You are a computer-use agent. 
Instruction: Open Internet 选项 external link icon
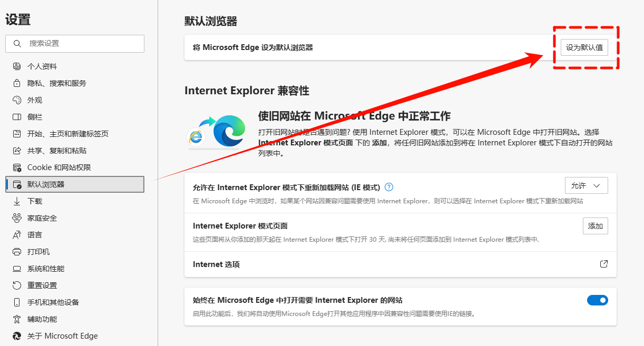coord(604,264)
